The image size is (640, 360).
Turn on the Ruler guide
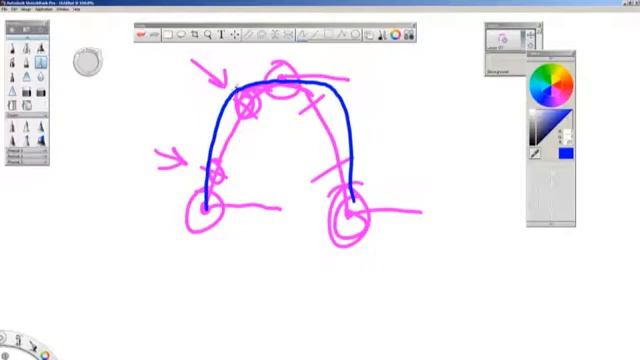click(x=248, y=35)
